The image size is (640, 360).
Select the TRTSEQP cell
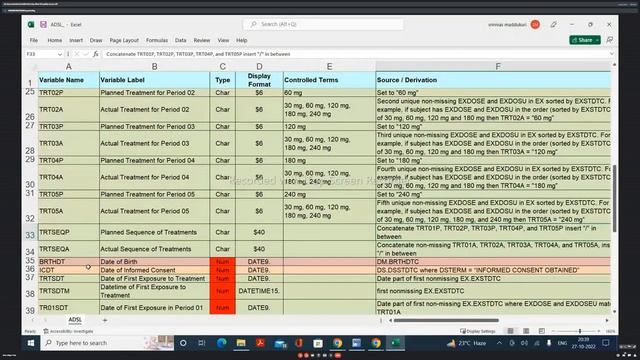tap(69, 232)
